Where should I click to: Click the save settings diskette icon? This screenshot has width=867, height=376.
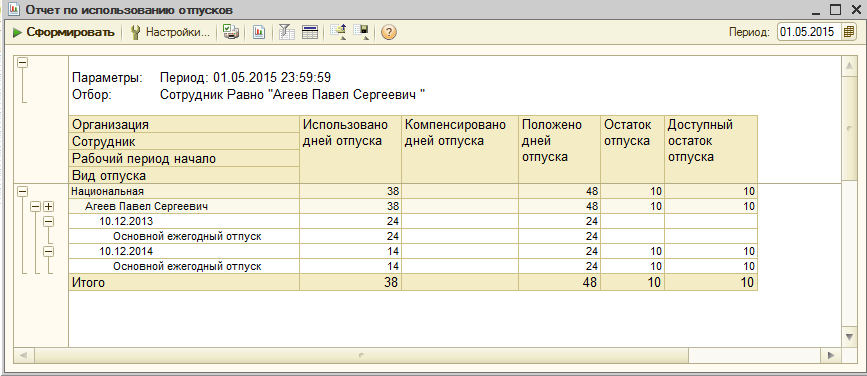coord(361,33)
